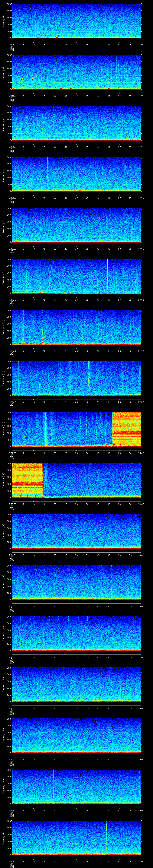153x868 pixels.
Task: Click Frequency (Hz) axis label of 12:22:00 panel
Action: click(3, 429)
